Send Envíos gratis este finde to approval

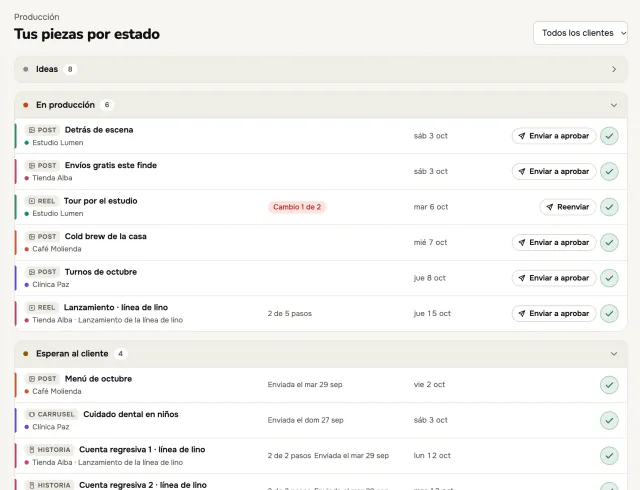(554, 172)
